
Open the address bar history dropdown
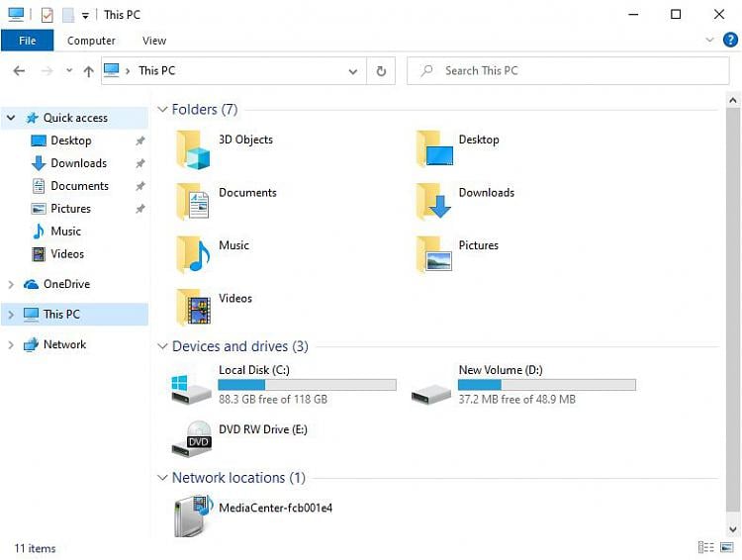point(352,71)
